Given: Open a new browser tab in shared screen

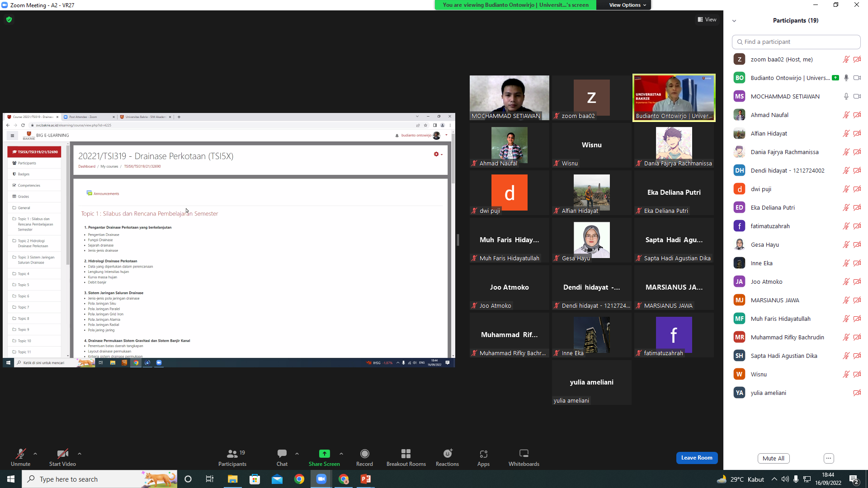Looking at the screenshot, I should (x=179, y=117).
